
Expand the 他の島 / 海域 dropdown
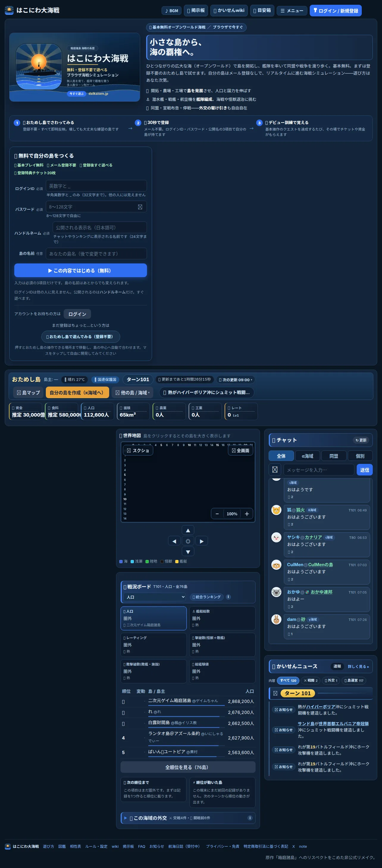coord(132,393)
